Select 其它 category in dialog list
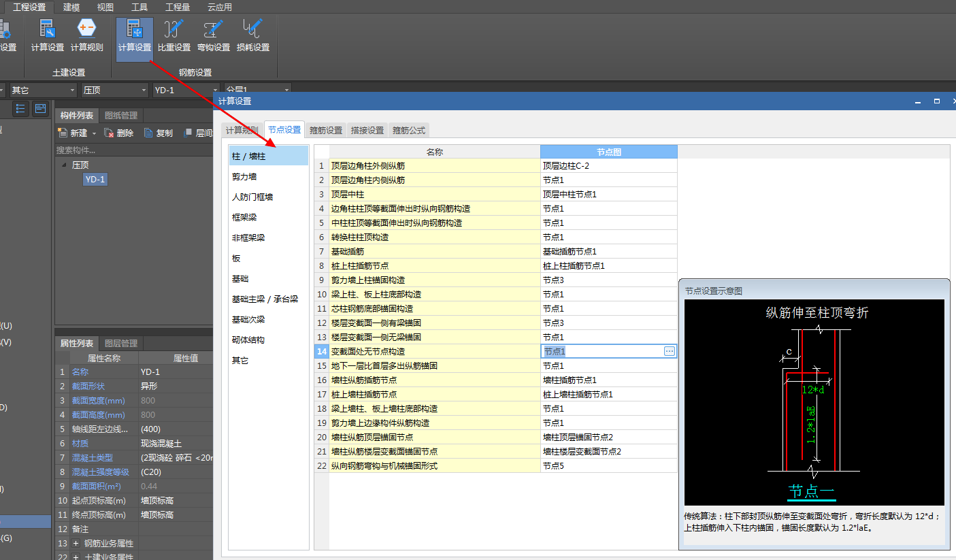 click(x=269, y=360)
